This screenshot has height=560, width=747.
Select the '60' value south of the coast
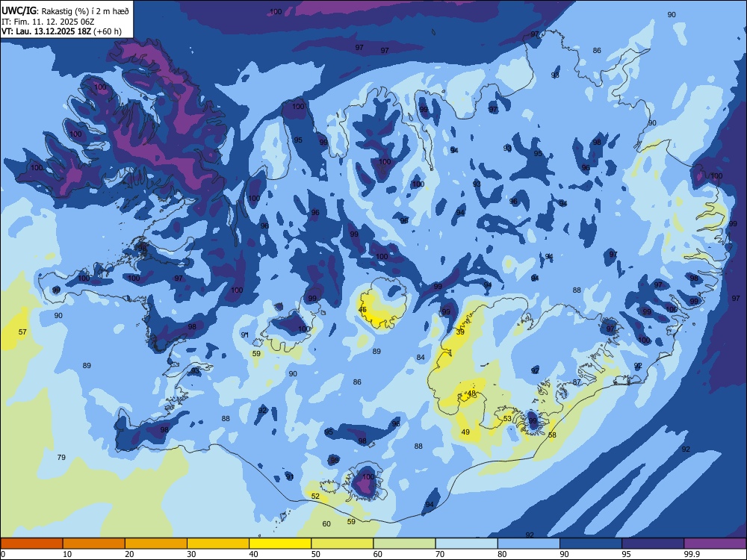pos(326,524)
